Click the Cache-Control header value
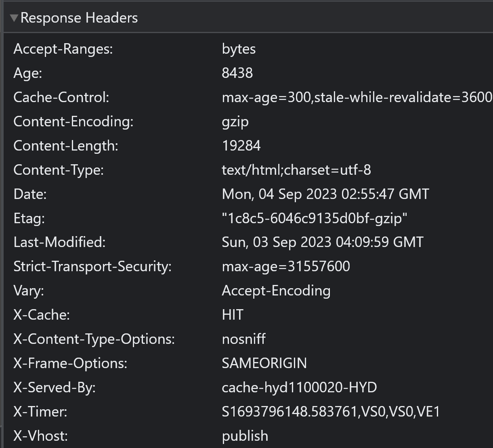The height and width of the screenshot is (448, 493). (355, 97)
